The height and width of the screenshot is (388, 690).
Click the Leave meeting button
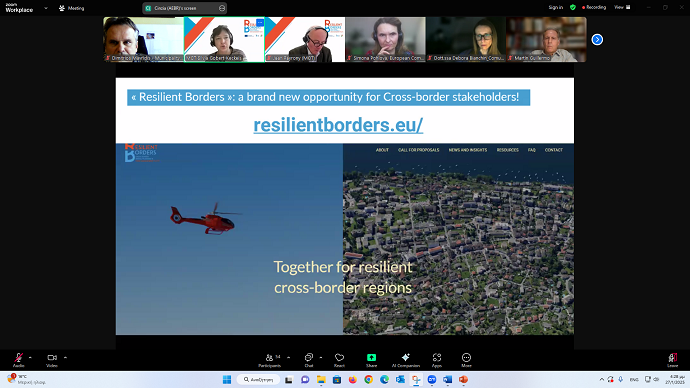tap(672, 359)
